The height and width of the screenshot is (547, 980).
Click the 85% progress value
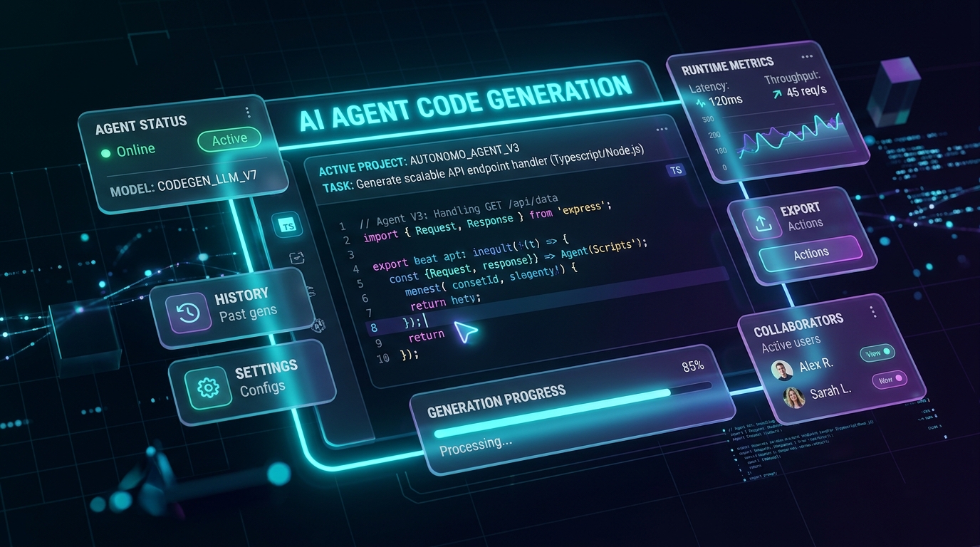692,365
